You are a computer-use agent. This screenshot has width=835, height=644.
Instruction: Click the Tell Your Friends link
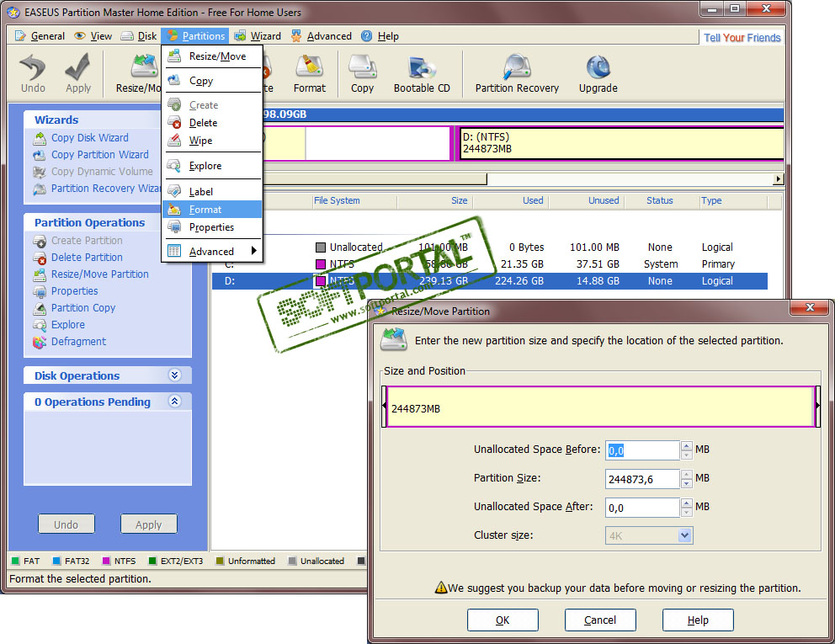[742, 38]
